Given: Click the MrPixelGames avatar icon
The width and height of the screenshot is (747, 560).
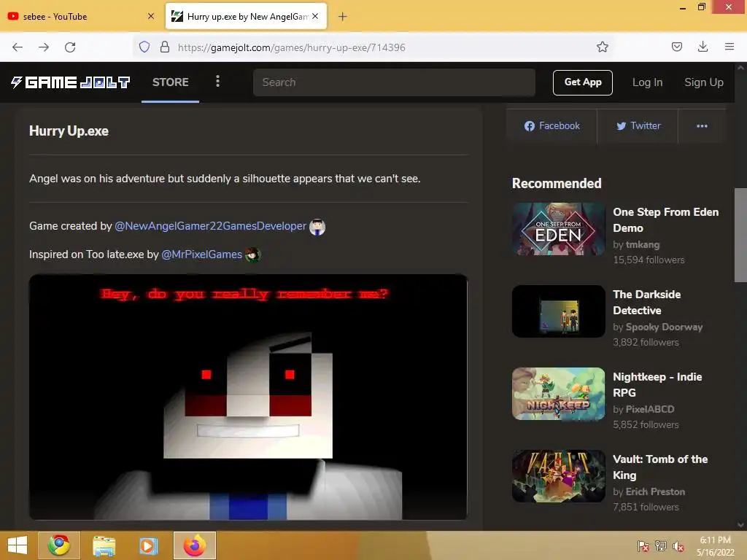Looking at the screenshot, I should pos(252,255).
